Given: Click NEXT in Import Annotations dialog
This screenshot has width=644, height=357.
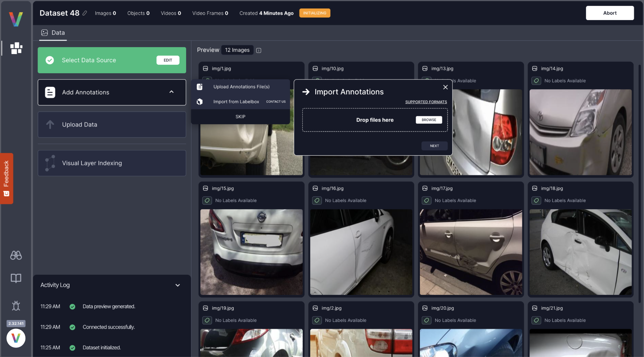Looking at the screenshot, I should (434, 146).
